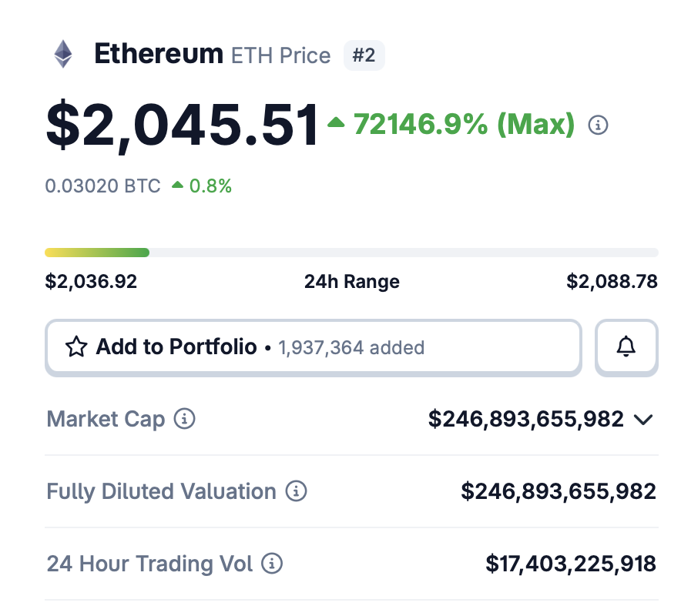This screenshot has height=616, width=681.
Task: Click the $2,036.92 range low value
Action: (91, 282)
